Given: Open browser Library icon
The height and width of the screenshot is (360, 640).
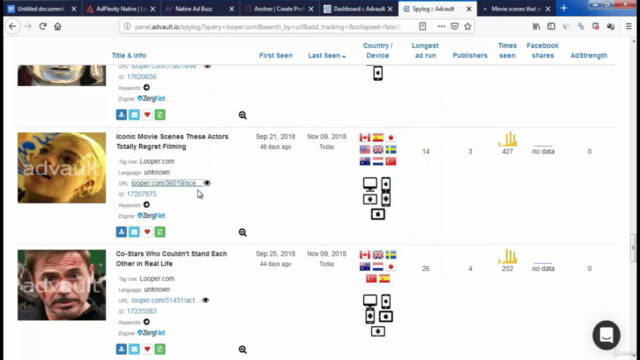Looking at the screenshot, I should 536,27.
